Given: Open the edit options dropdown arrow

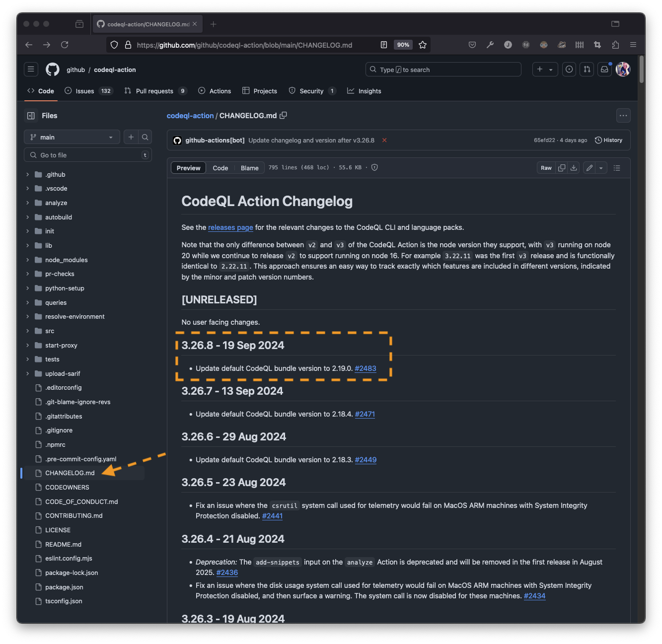Looking at the screenshot, I should [601, 168].
